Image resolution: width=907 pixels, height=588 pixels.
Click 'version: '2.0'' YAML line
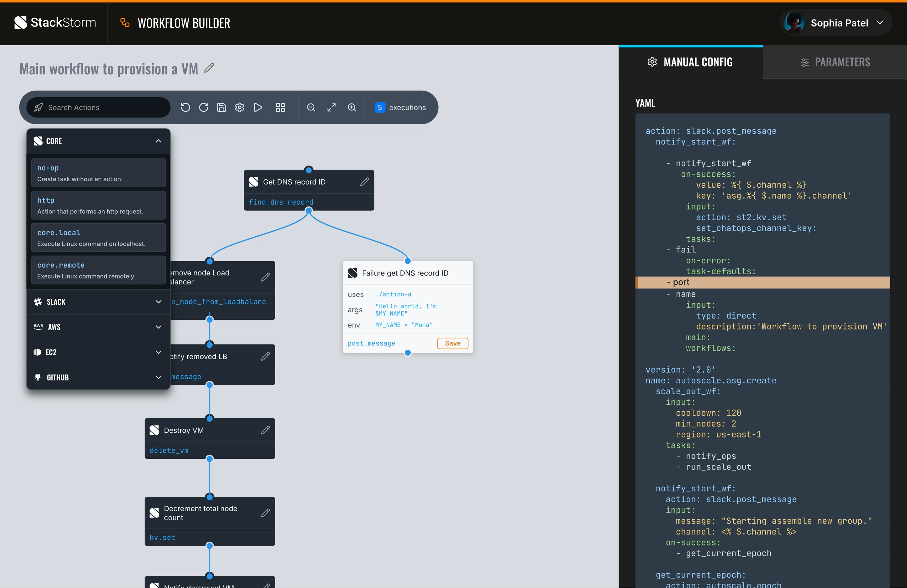(681, 370)
